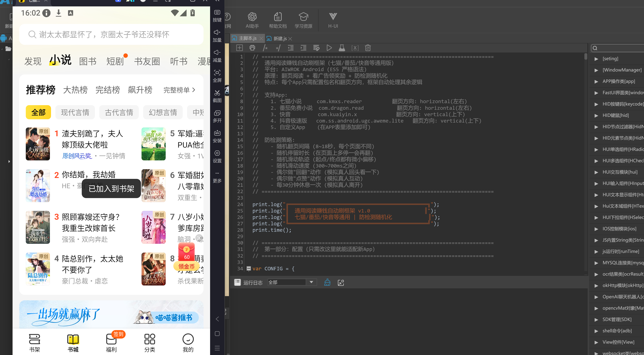This screenshot has width=644, height=355.
Task: Click the uncomment icon in editor toolbar
Action: [x=278, y=48]
